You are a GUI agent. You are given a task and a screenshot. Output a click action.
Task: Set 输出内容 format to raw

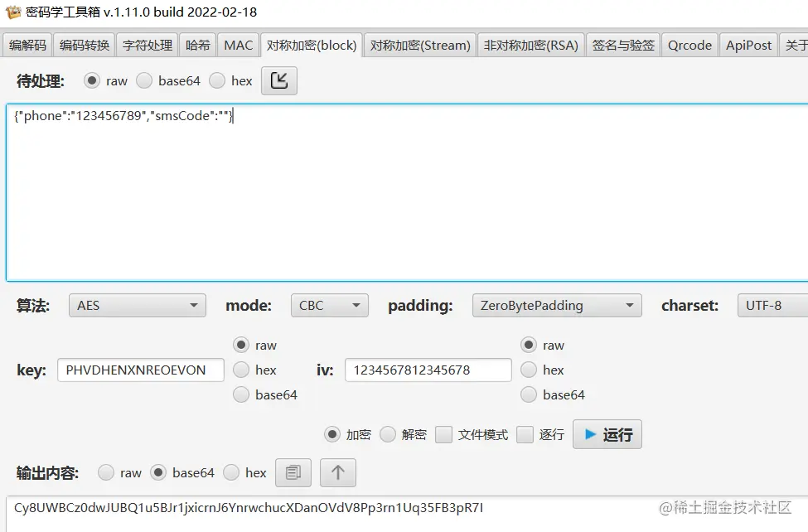[x=106, y=472]
